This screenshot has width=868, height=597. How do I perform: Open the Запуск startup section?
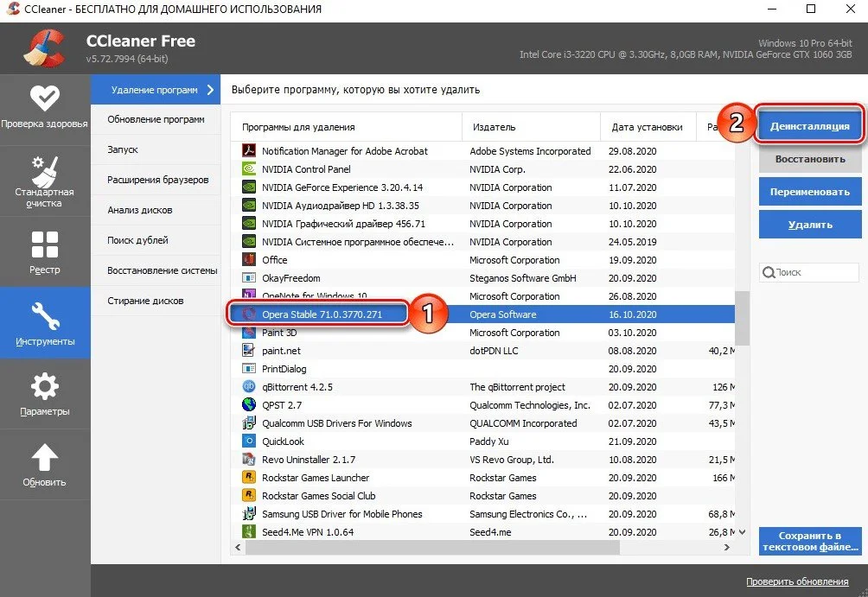156,149
